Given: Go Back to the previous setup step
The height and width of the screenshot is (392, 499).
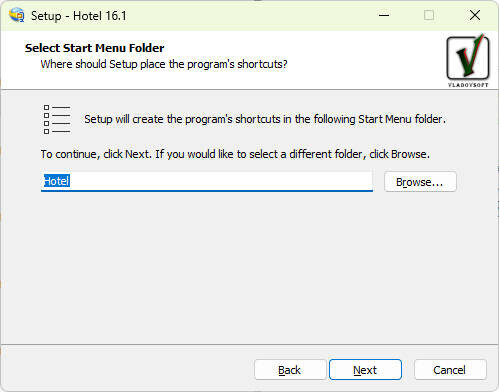Looking at the screenshot, I should click(x=290, y=370).
